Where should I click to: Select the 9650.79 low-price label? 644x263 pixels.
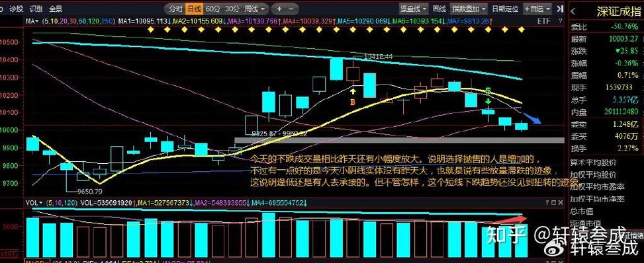(89, 191)
